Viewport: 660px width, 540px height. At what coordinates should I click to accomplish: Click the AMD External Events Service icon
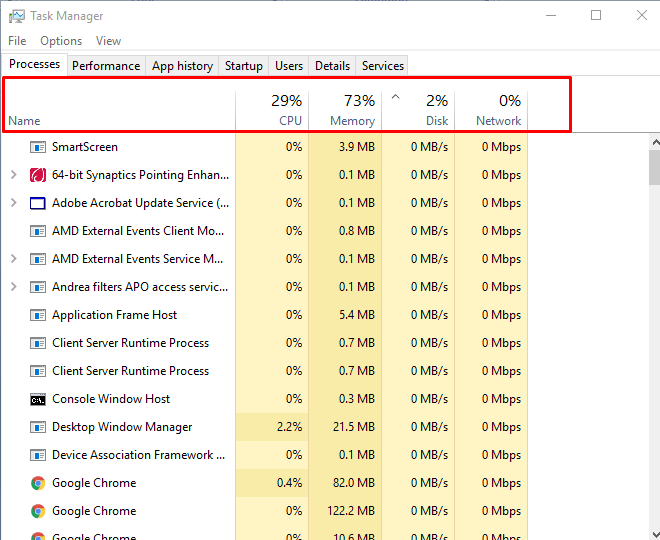pos(38,259)
